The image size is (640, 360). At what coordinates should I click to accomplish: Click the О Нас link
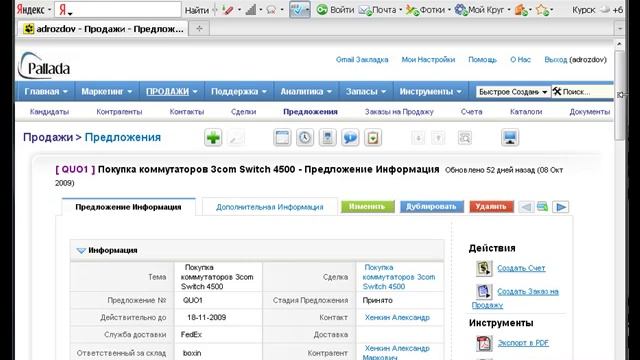pos(520,60)
